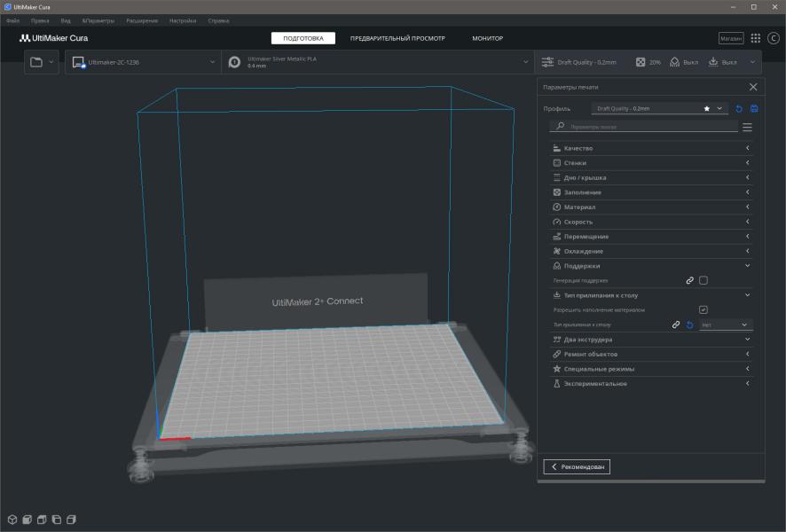
Task: Expand the Качество settings section
Action: pyautogui.click(x=651, y=148)
